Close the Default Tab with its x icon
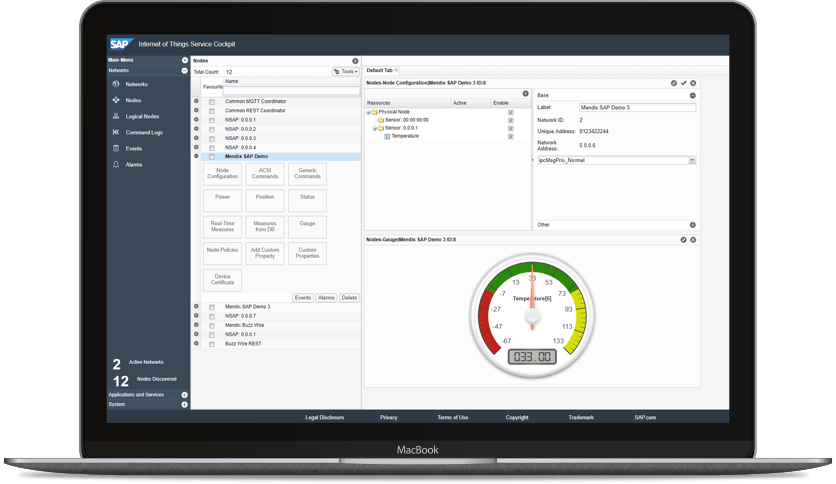The width and height of the screenshot is (836, 484). pyautogui.click(x=396, y=70)
